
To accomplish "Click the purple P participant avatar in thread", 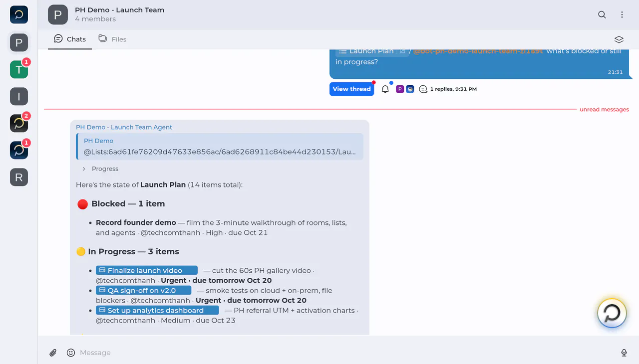I will pyautogui.click(x=400, y=89).
